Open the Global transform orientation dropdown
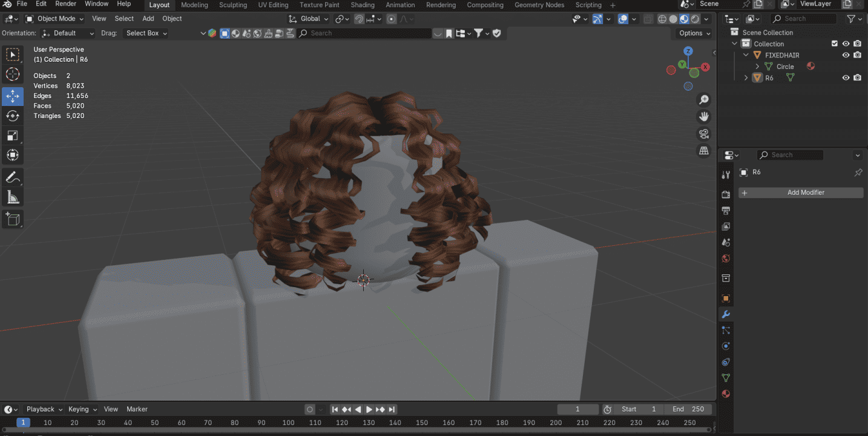This screenshot has height=436, width=868. 309,19
